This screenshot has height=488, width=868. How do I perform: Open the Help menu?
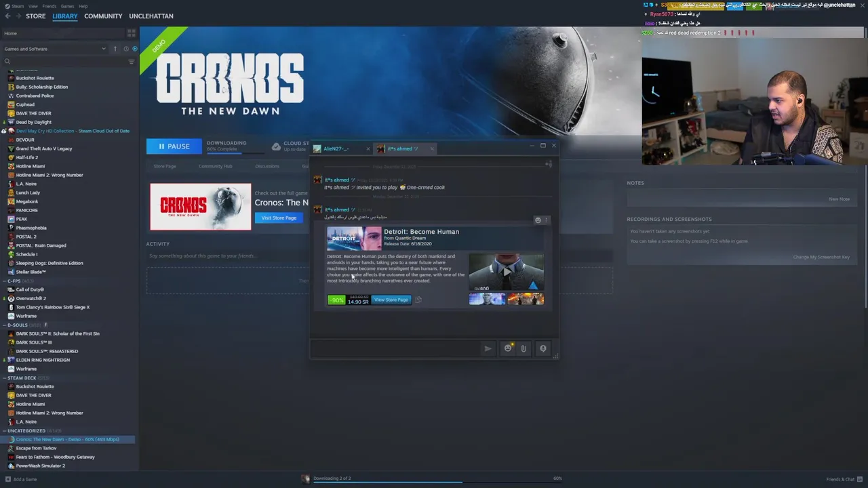tap(83, 6)
